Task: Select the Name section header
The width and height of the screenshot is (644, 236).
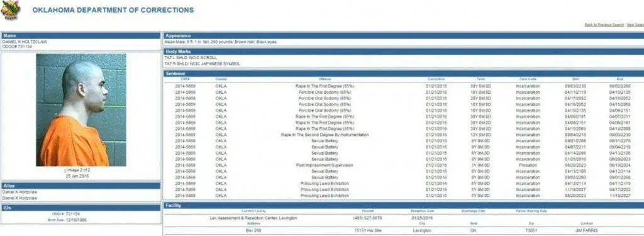Action: point(80,36)
